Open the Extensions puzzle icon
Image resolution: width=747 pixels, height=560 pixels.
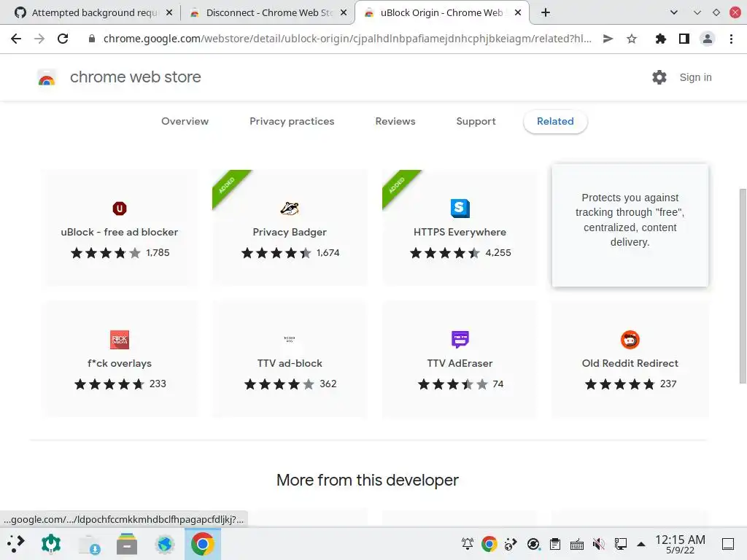pos(660,39)
